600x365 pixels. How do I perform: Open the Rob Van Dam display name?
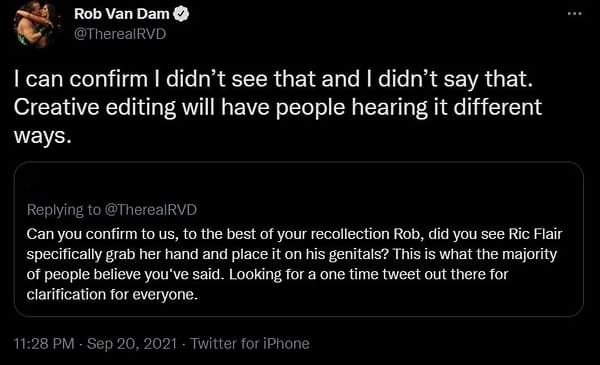point(122,14)
